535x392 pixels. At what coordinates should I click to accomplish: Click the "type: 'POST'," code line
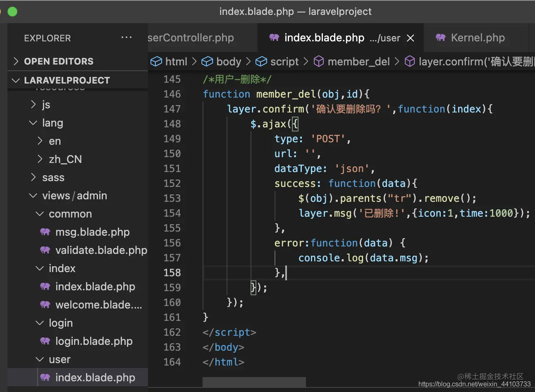tap(313, 139)
